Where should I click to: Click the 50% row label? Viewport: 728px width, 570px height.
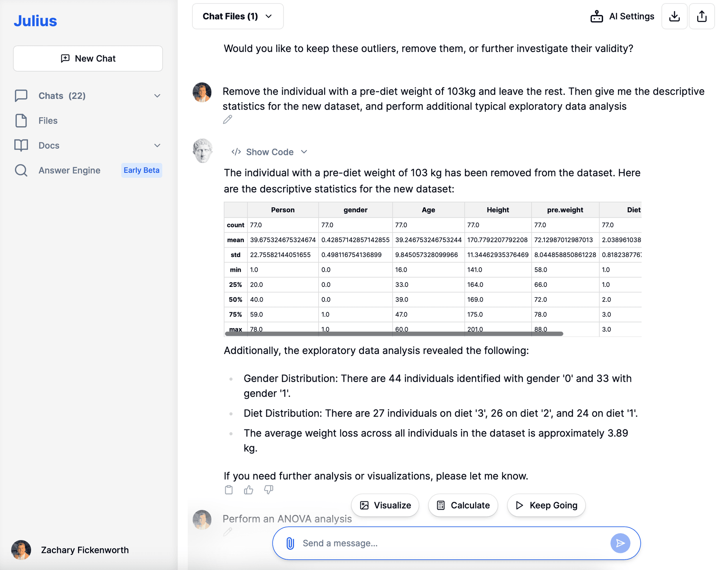(x=235, y=299)
